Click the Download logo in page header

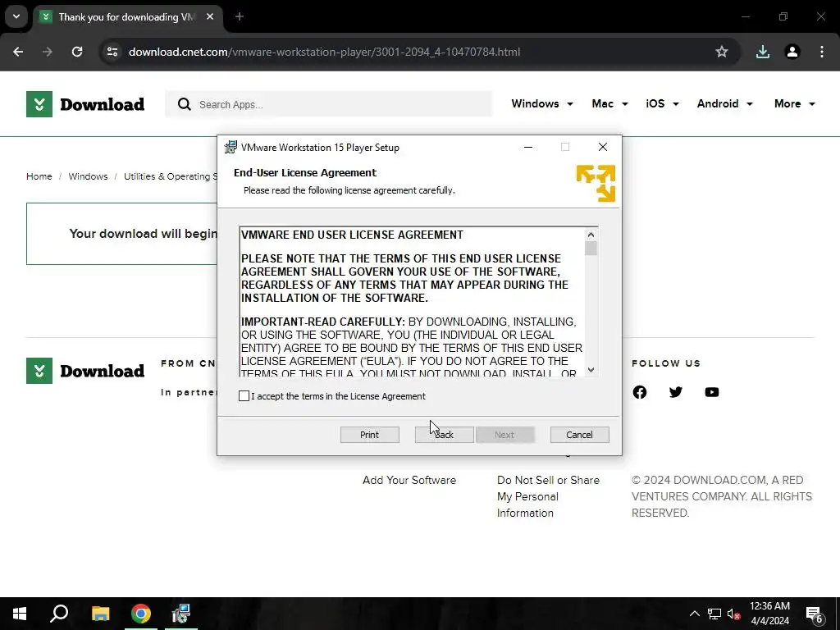coord(85,104)
